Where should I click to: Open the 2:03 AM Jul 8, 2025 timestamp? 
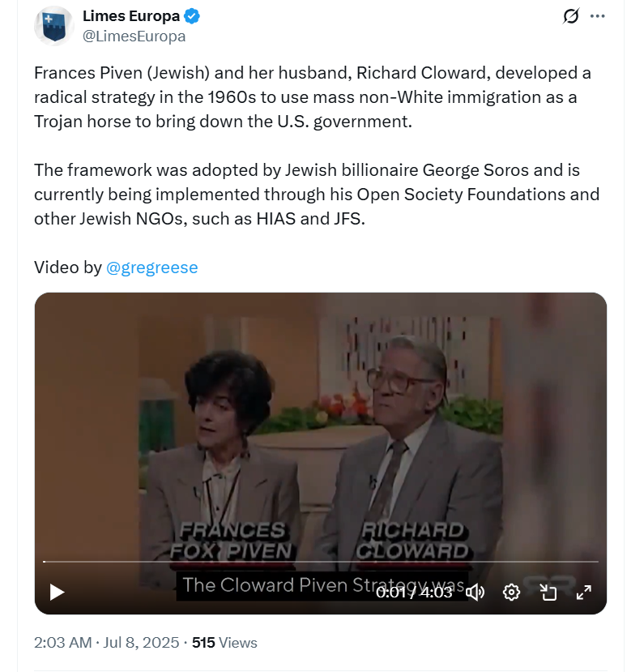coord(107,643)
